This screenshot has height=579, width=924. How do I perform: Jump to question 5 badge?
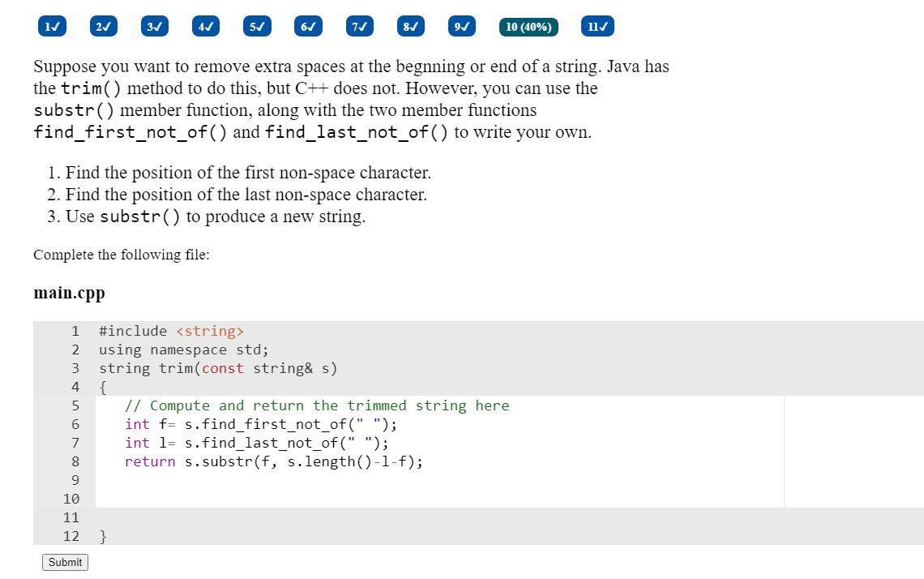tap(257, 26)
